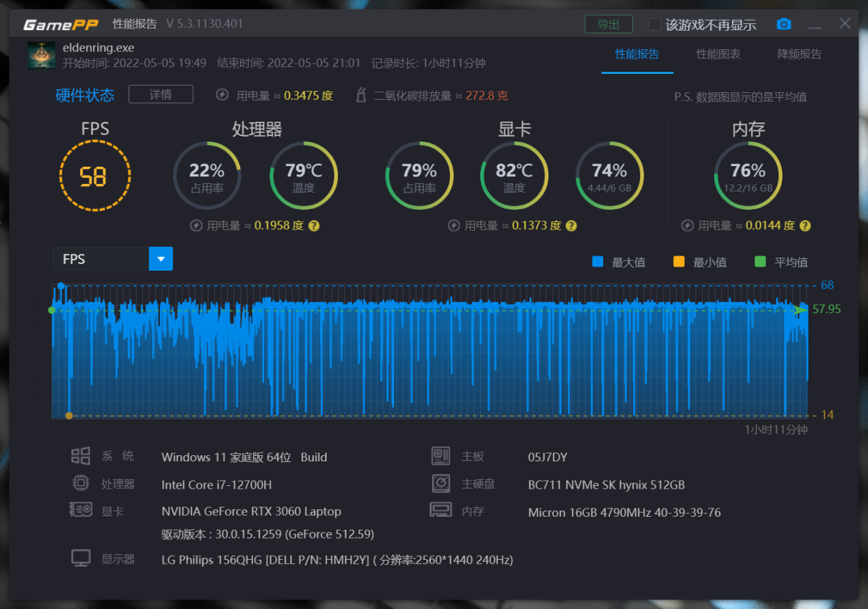Click the 导出 export button
Image resolution: width=868 pixels, height=609 pixels.
click(609, 23)
